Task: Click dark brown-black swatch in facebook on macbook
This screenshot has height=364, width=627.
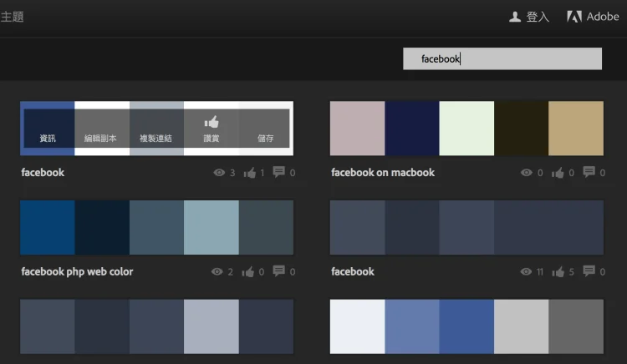Action: coord(522,128)
